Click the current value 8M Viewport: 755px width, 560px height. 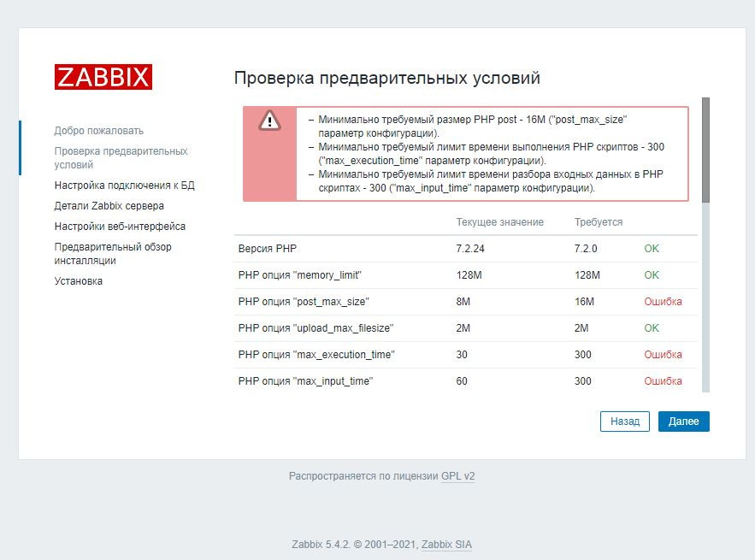[463, 302]
